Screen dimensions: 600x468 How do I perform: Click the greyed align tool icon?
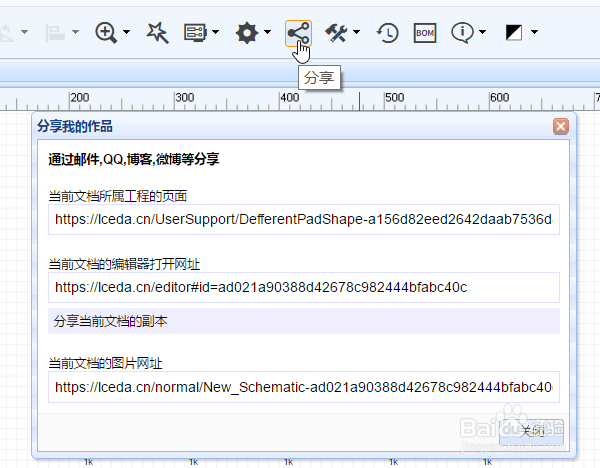point(55,33)
